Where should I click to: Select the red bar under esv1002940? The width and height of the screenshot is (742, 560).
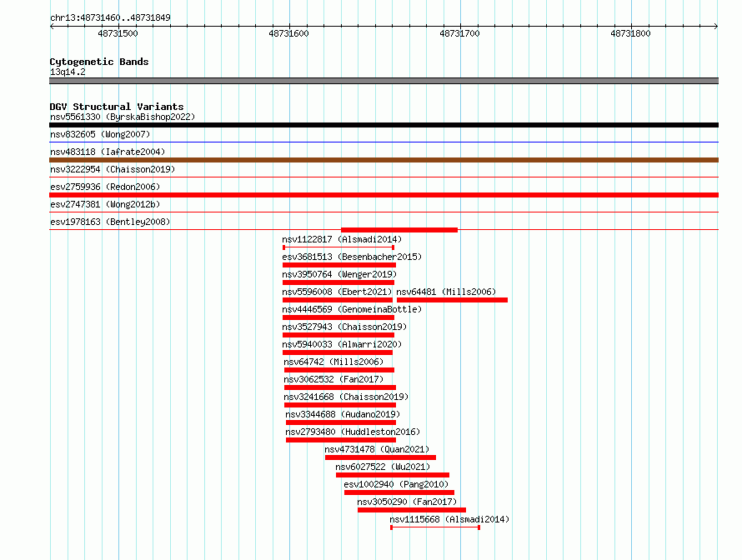coord(399,492)
